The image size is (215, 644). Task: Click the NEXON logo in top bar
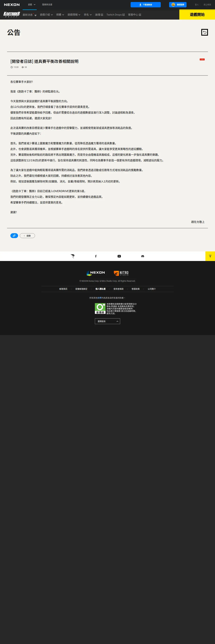(x=12, y=5)
